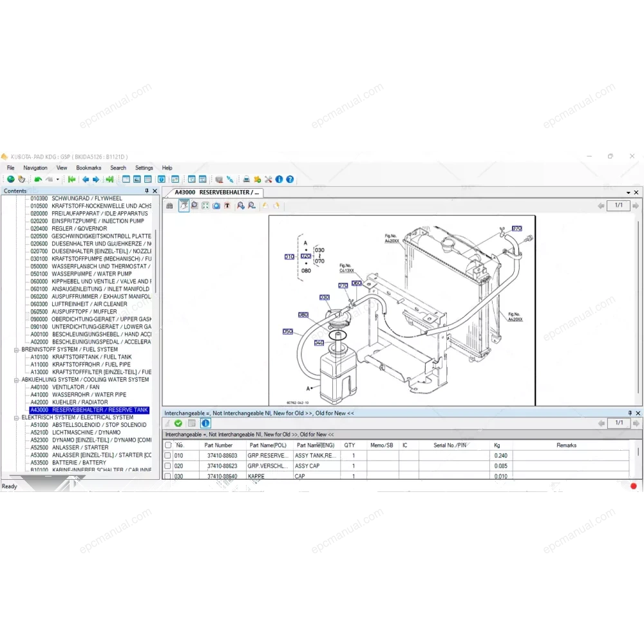Click the green undo/back arrow icon
The image size is (644, 644).
38,179
